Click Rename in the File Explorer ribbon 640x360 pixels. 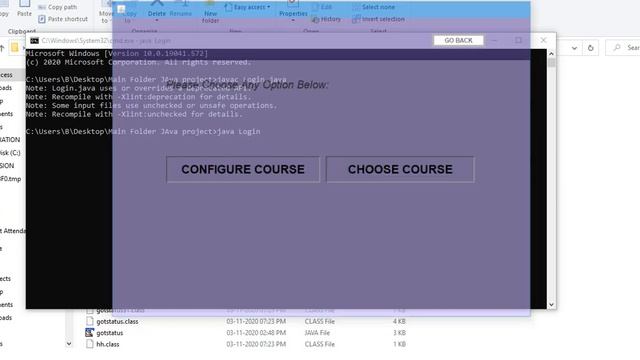(180, 10)
